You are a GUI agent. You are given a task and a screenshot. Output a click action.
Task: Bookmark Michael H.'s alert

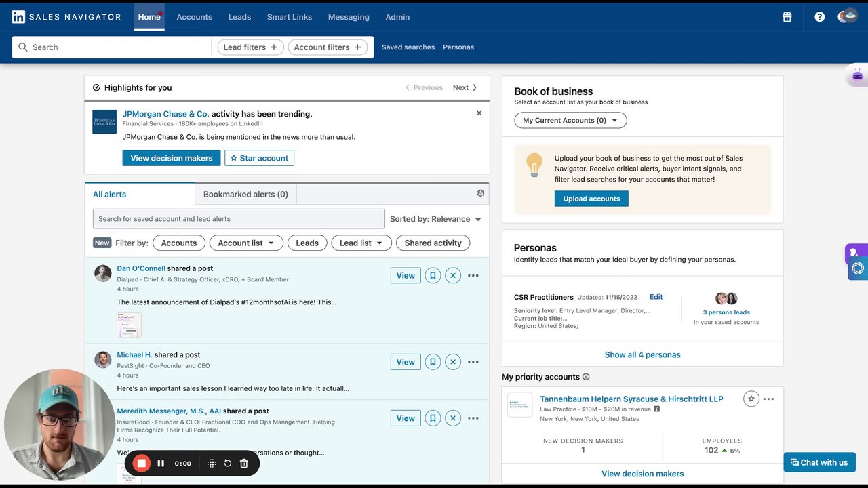pyautogui.click(x=433, y=362)
